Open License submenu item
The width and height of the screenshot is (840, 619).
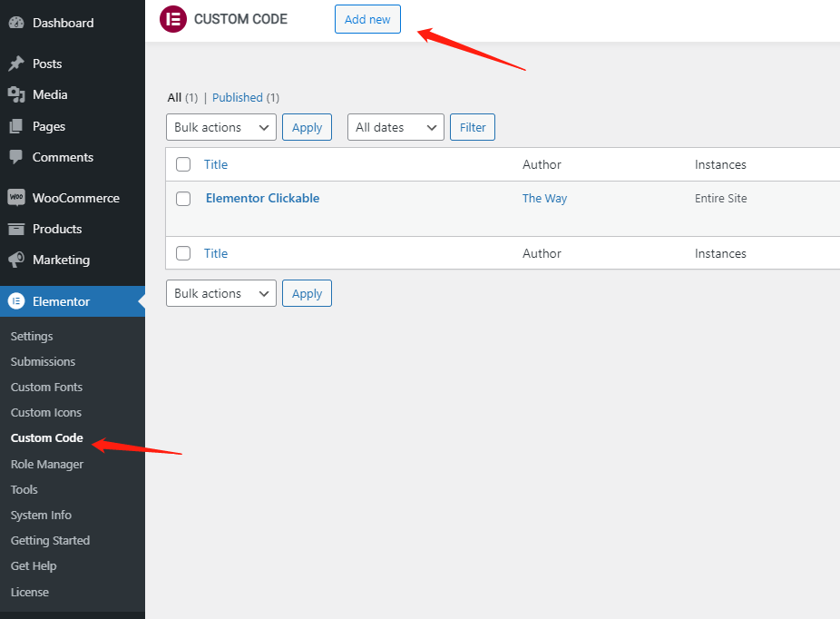[30, 592]
